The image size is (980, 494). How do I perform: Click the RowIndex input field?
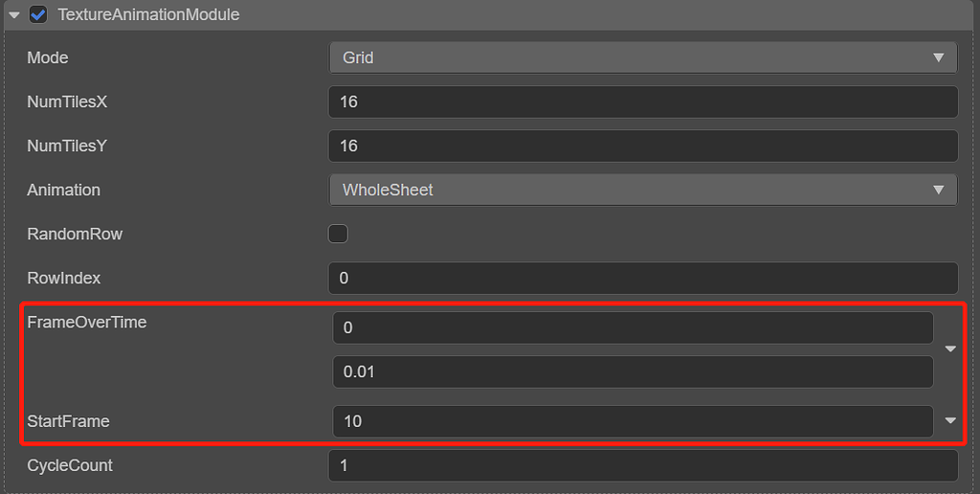tap(643, 278)
